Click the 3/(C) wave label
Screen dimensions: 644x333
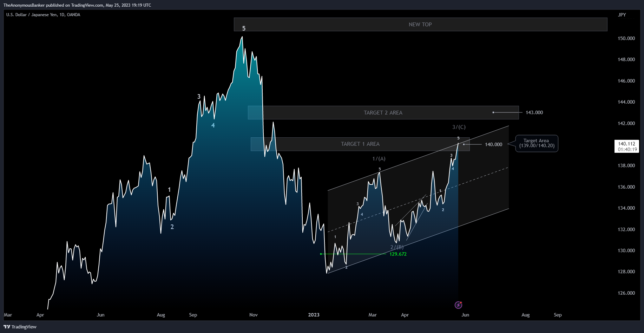pos(459,127)
